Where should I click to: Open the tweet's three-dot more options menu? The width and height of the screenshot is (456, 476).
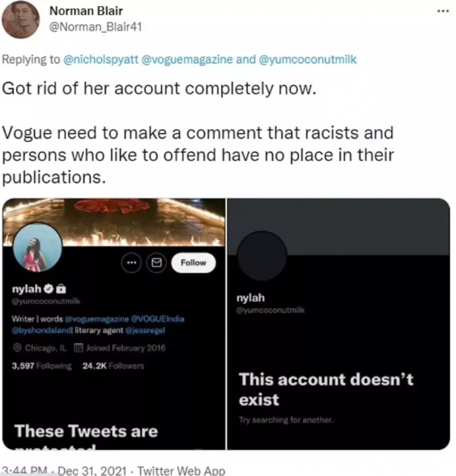(444, 11)
